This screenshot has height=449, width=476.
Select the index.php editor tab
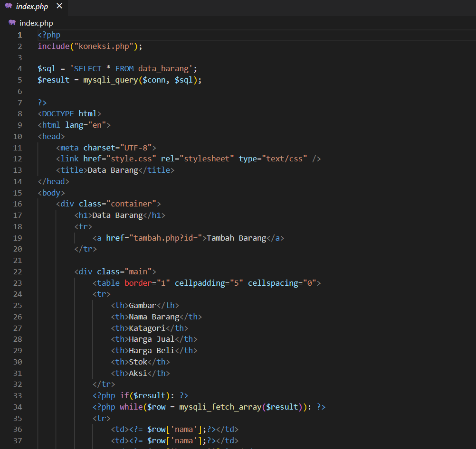31,6
